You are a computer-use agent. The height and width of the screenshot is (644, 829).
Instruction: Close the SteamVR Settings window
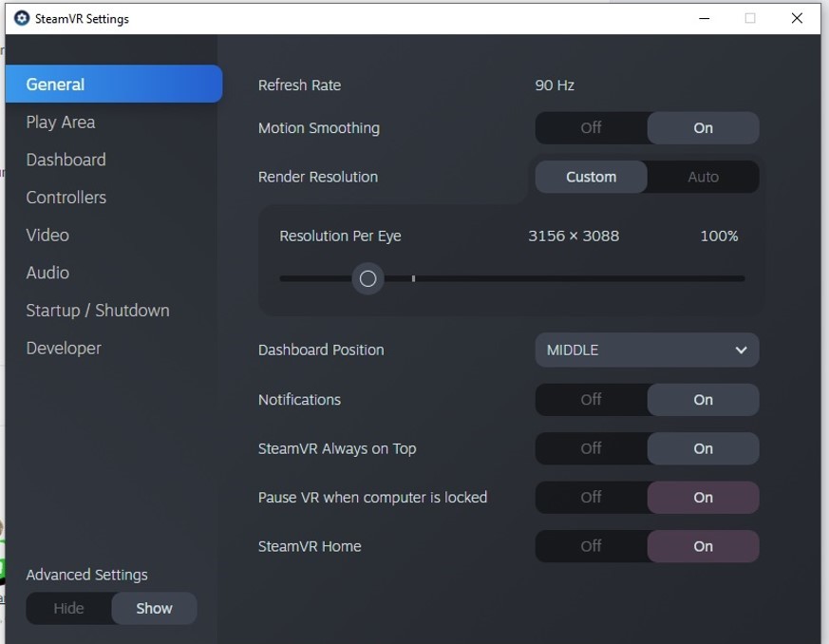[x=797, y=18]
